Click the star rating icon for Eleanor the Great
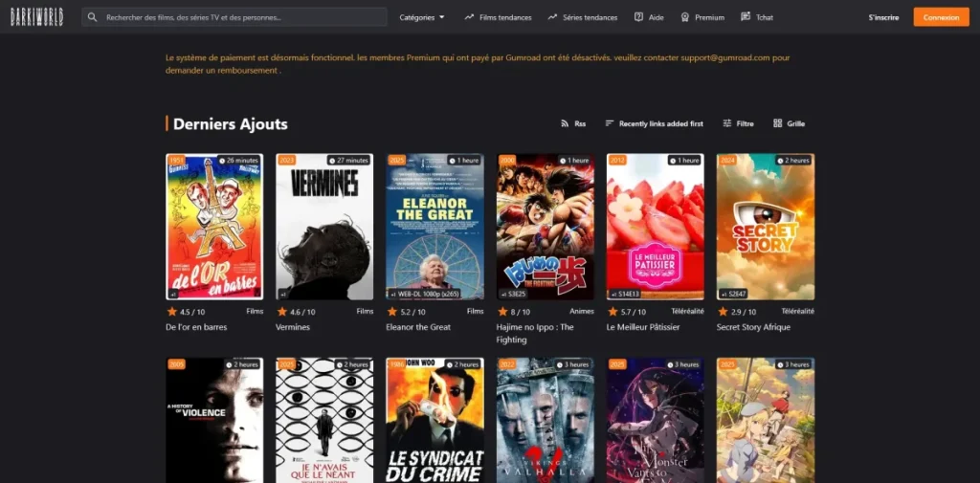980x483 pixels. pyautogui.click(x=391, y=311)
